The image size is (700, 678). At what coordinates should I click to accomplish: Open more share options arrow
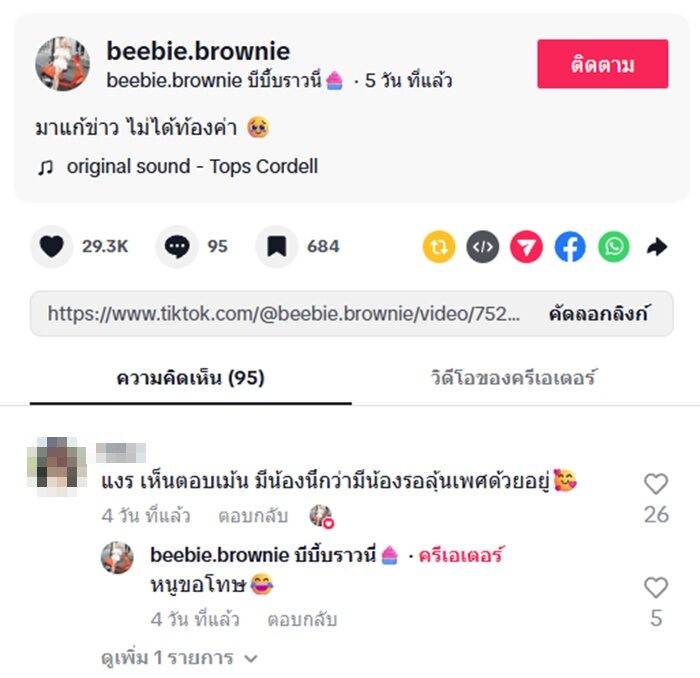(657, 246)
